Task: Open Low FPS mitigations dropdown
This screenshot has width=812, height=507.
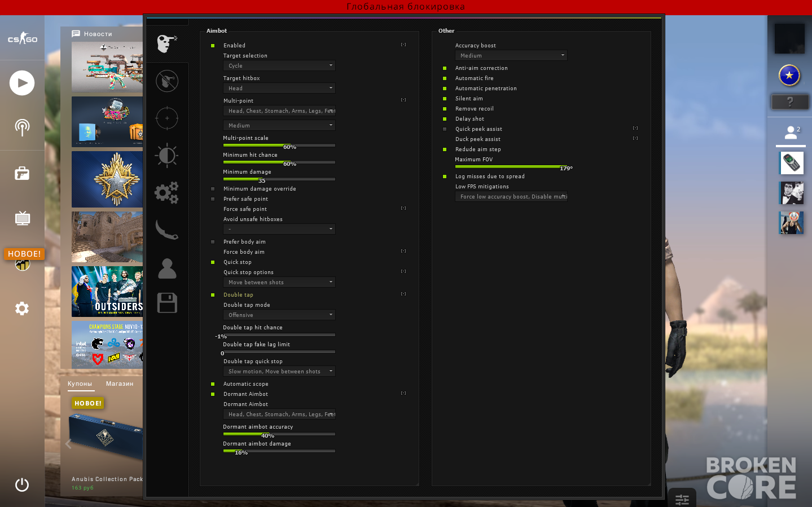Action: (x=511, y=197)
